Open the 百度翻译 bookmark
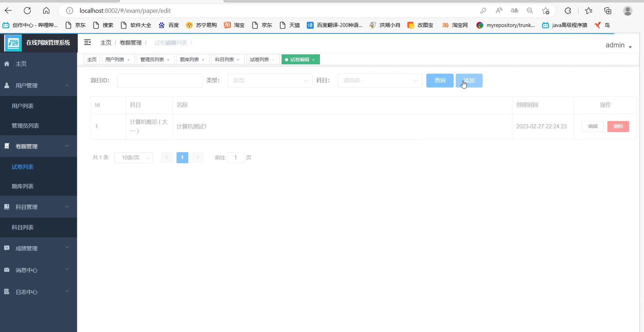The width and height of the screenshot is (644, 332). [334, 25]
